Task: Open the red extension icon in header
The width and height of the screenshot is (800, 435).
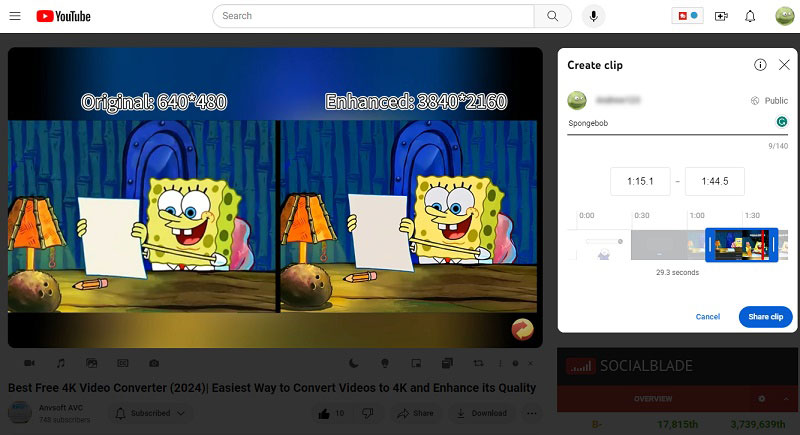Action: tap(687, 16)
